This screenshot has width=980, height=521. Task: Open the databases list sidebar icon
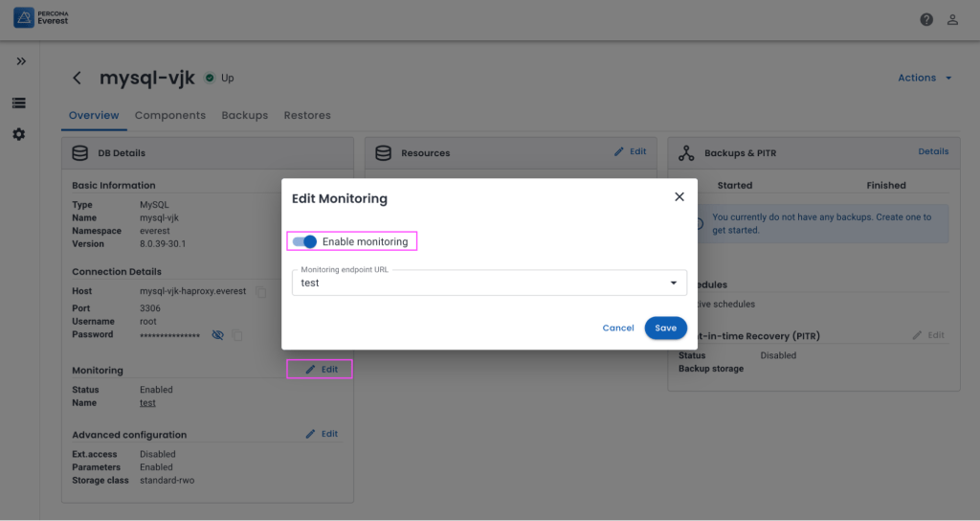point(19,103)
